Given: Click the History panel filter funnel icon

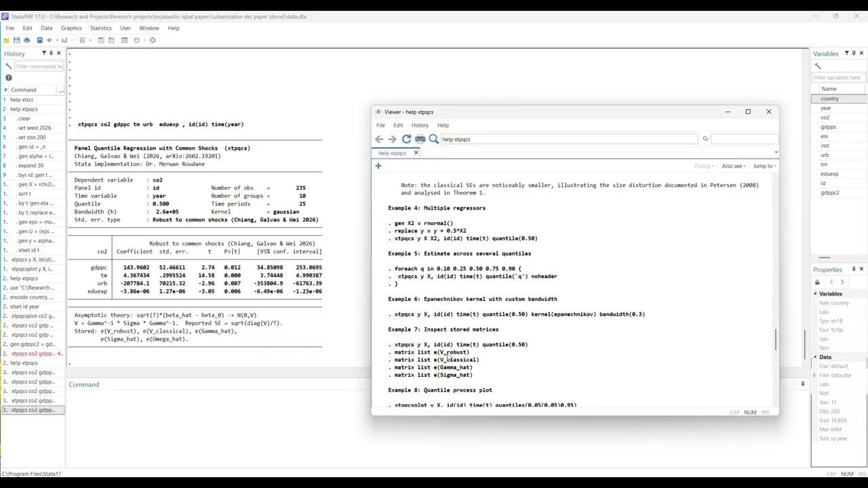Looking at the screenshot, I should point(44,54).
